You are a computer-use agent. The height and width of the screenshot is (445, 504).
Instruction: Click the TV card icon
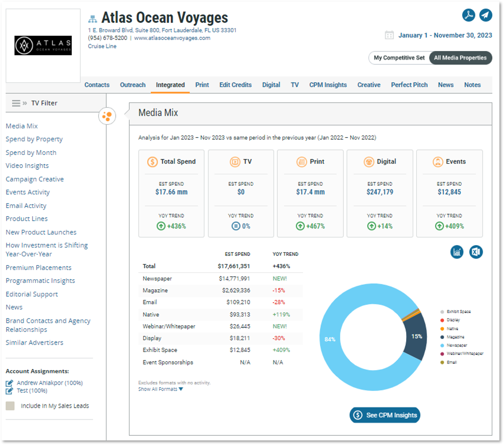coord(235,162)
